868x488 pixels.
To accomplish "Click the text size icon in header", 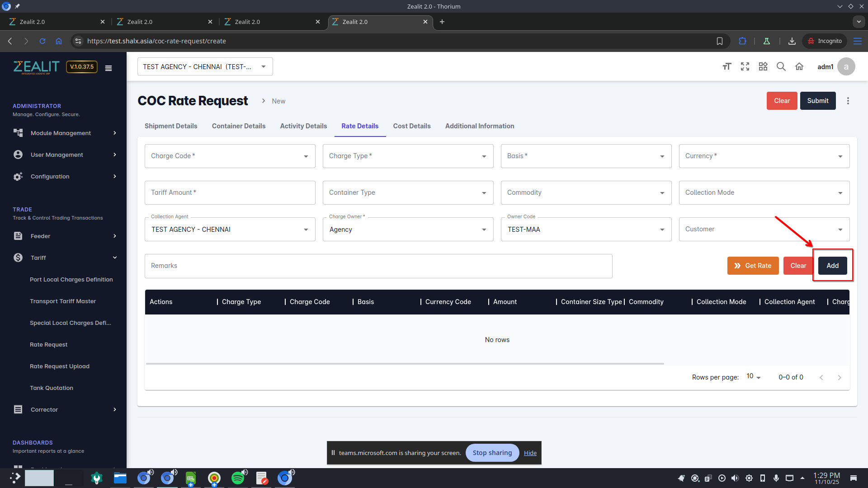I will pos(726,67).
